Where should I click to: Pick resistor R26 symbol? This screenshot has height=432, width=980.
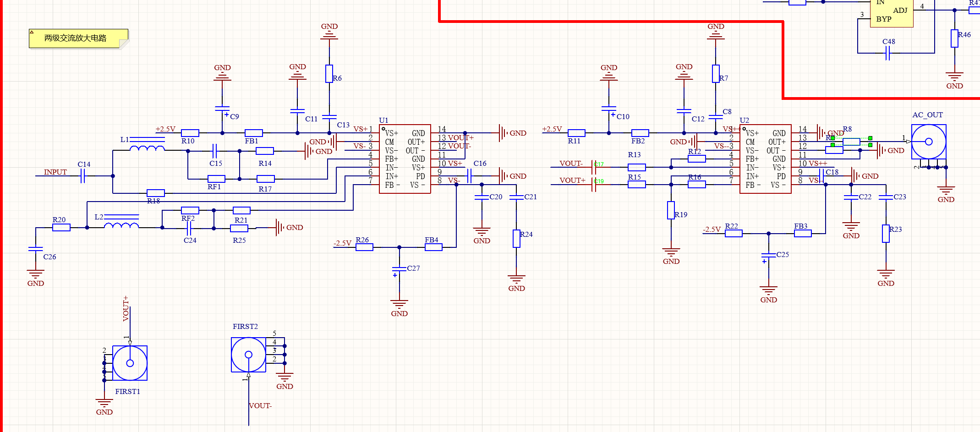364,247
